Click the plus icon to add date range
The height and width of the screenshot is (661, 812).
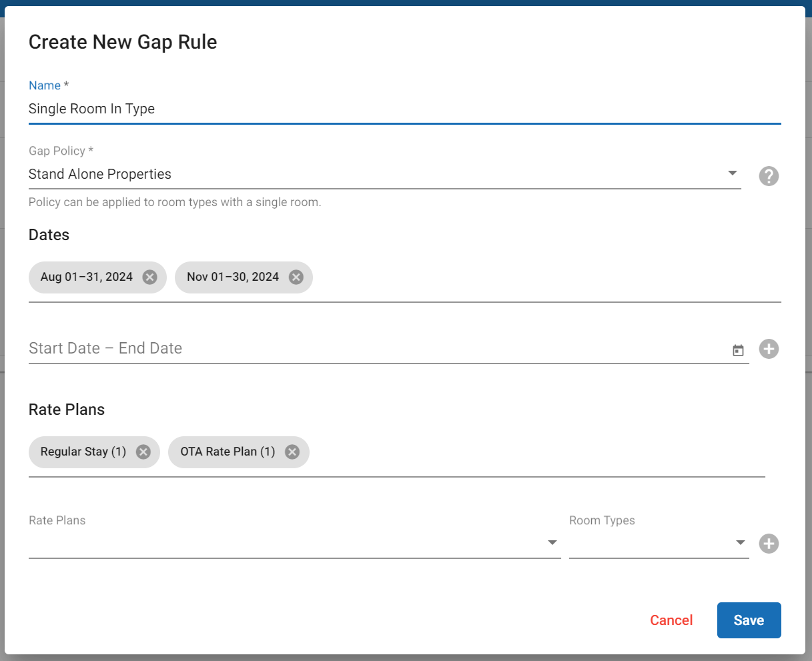769,349
